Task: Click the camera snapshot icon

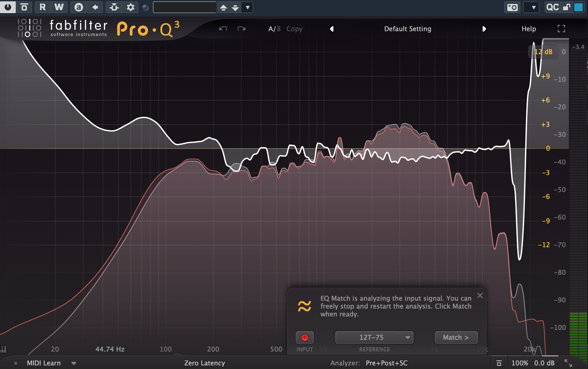Action: [x=512, y=7]
